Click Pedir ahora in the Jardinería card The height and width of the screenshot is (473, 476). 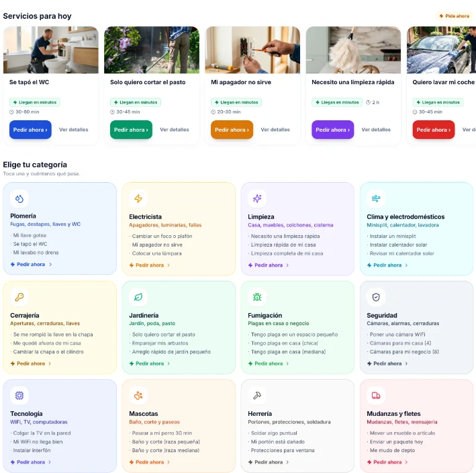(x=150, y=363)
